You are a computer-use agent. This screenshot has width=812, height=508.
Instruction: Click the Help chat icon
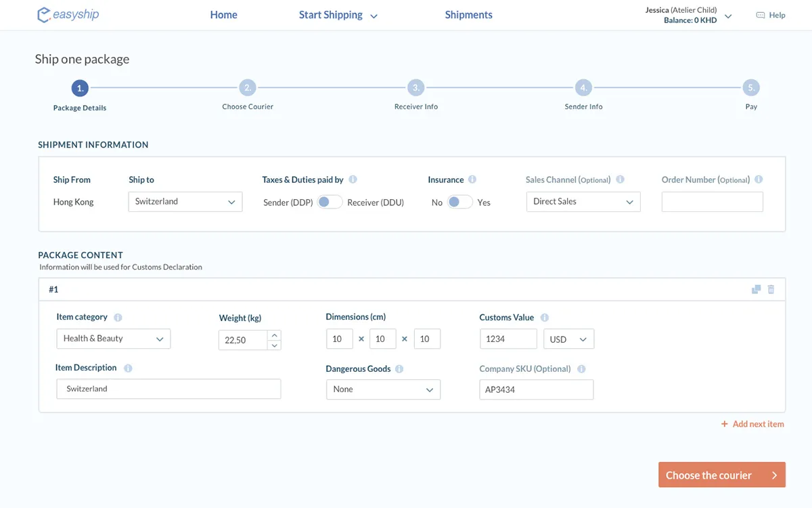(x=760, y=15)
